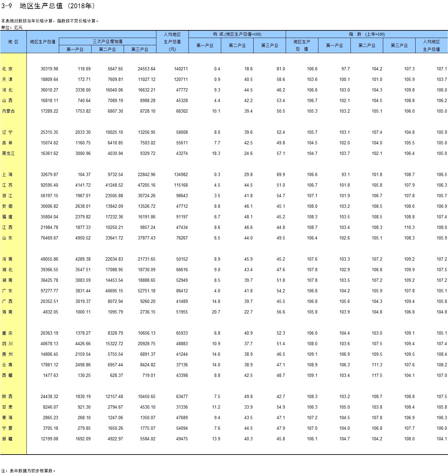Viewport: 448px width, 476px height.
Task: Select Shanghai's GDP value 32679.87
Action: pos(49,174)
